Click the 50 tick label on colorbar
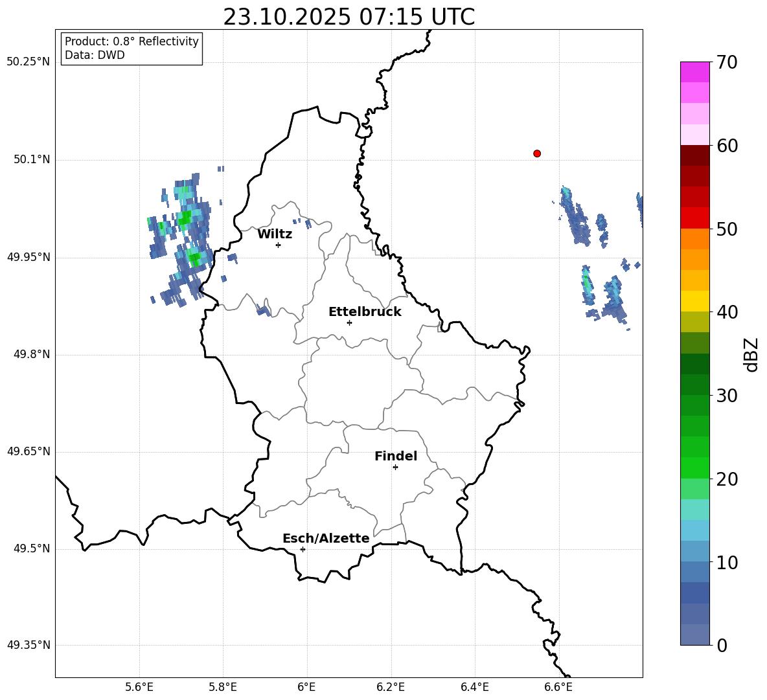The height and width of the screenshot is (700, 767). coord(727,229)
